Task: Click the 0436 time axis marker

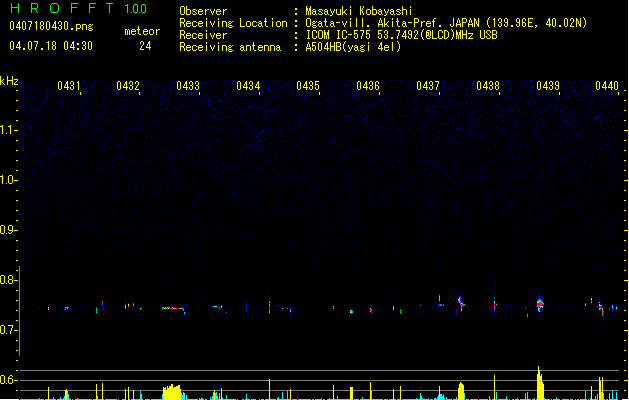Action: [x=368, y=86]
